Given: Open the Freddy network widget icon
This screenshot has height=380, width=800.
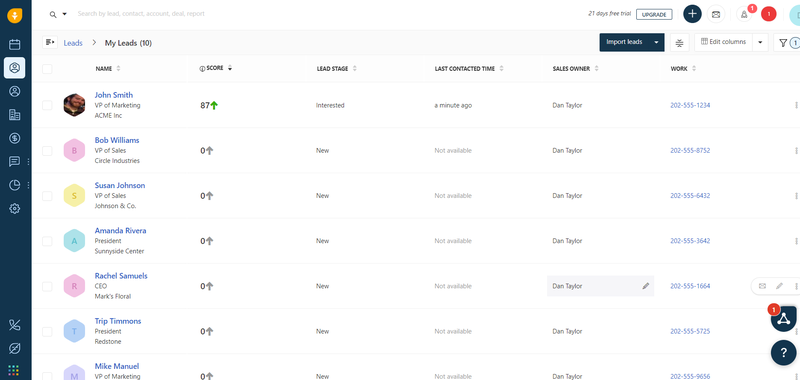Looking at the screenshot, I should coord(783,319).
